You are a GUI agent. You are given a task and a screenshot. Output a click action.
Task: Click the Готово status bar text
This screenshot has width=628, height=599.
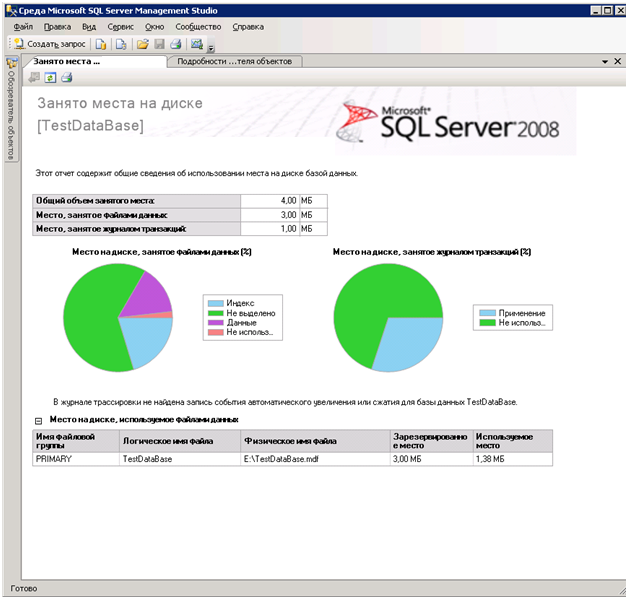point(24,588)
